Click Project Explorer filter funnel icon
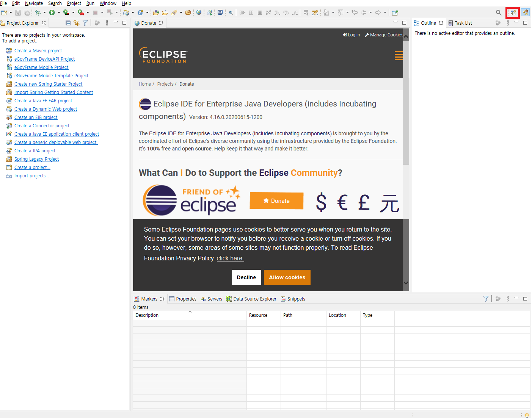532x418 pixels. point(85,23)
